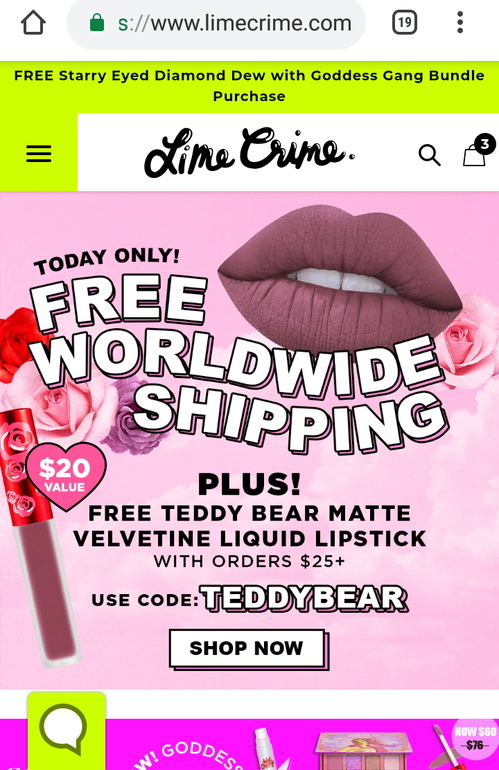The height and width of the screenshot is (770, 499).
Task: Click the Lime Crime logo
Action: tap(249, 152)
